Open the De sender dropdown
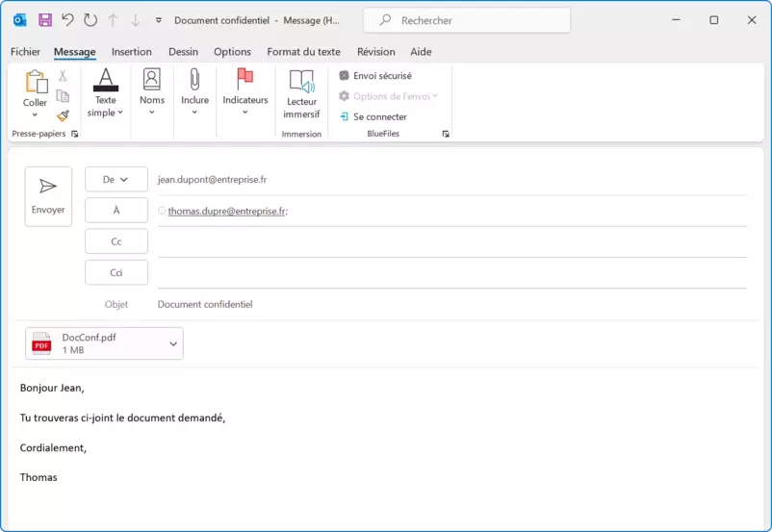The width and height of the screenshot is (772, 532). pos(116,179)
